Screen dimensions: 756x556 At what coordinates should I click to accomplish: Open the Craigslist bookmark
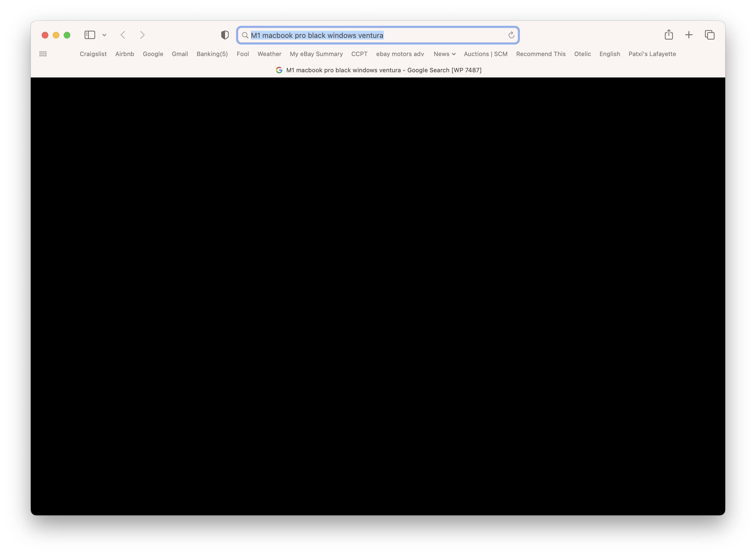tap(93, 54)
